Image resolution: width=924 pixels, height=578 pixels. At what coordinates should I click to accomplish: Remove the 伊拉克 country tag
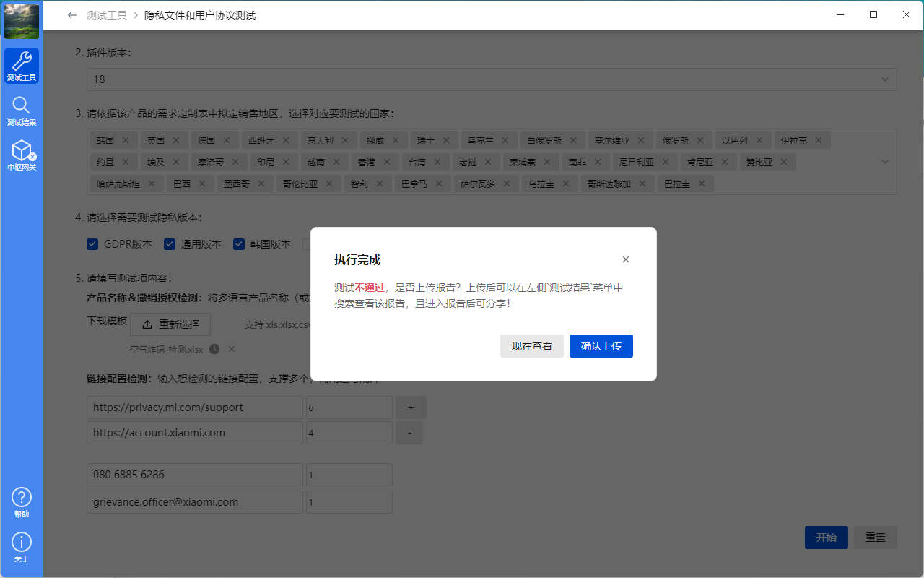pyautogui.click(x=819, y=140)
